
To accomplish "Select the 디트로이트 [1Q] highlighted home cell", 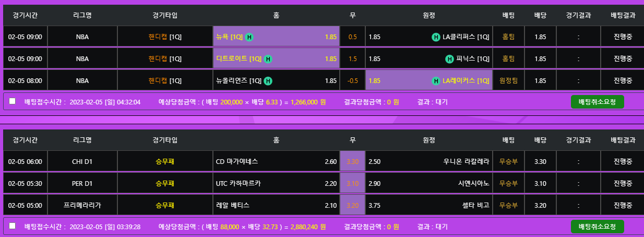I will click(276, 59).
